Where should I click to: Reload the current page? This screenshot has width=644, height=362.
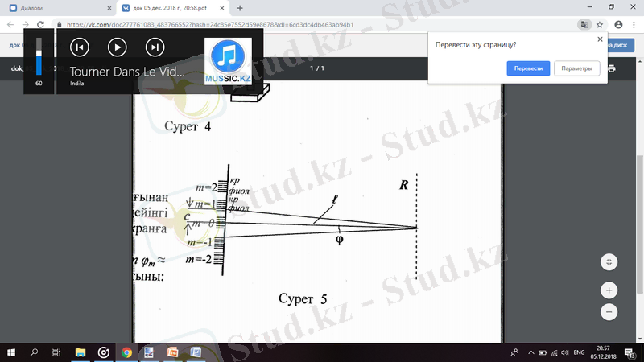[x=40, y=25]
